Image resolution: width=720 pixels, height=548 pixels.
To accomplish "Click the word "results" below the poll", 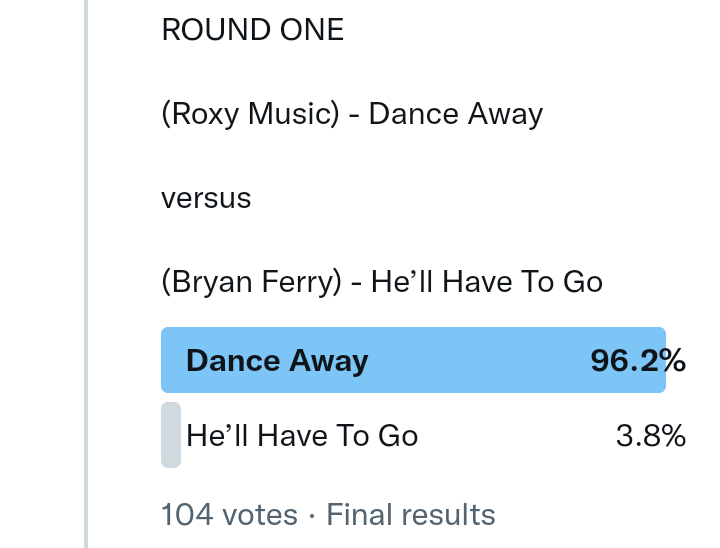I will click(449, 515).
